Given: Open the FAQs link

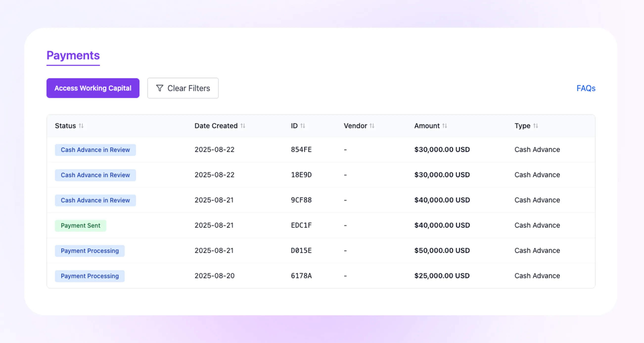Looking at the screenshot, I should pyautogui.click(x=586, y=88).
